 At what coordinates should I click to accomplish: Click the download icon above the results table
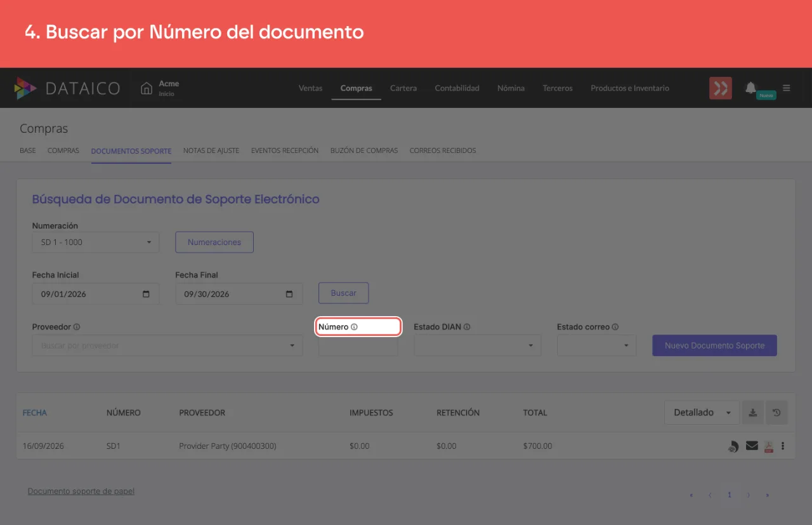coord(753,413)
